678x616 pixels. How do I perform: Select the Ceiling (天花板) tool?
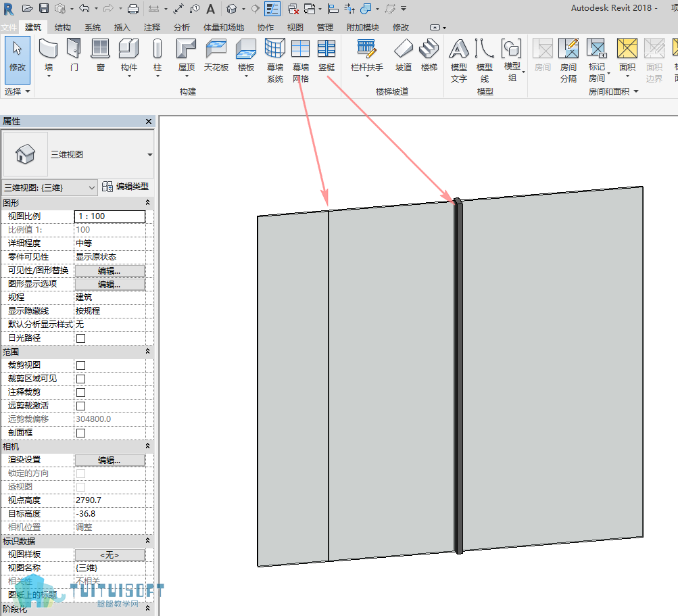coord(216,55)
